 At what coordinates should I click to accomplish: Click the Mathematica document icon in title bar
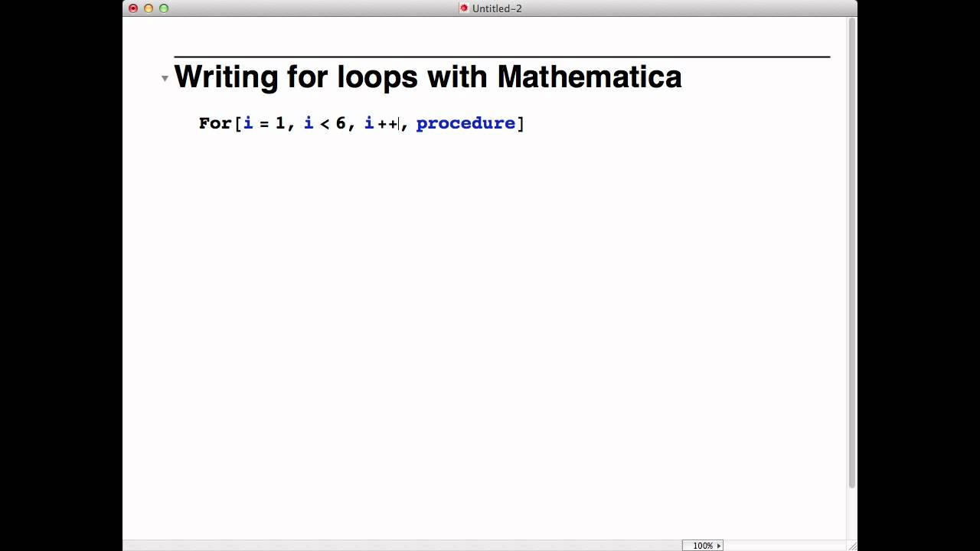coord(463,8)
